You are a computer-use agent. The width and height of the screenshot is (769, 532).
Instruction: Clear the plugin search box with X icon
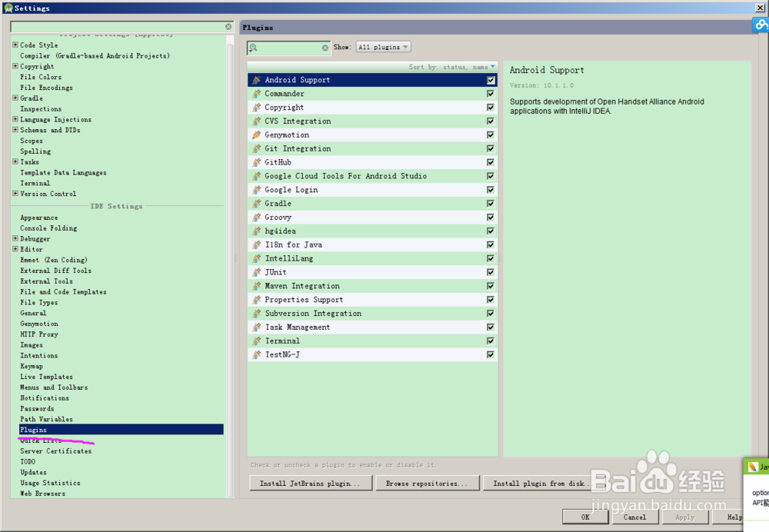325,48
